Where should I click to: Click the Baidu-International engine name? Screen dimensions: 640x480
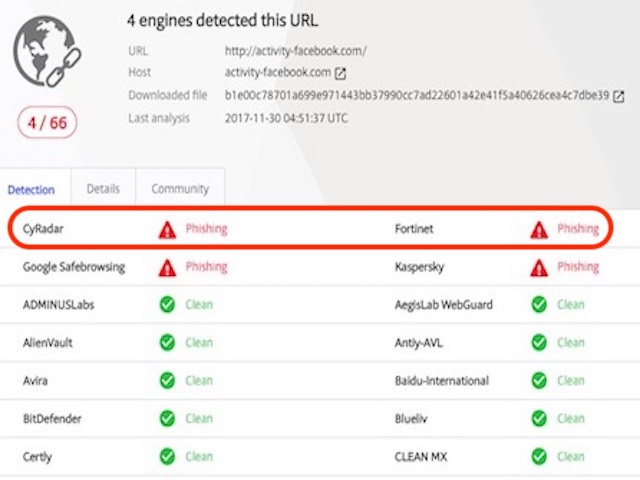(x=442, y=380)
